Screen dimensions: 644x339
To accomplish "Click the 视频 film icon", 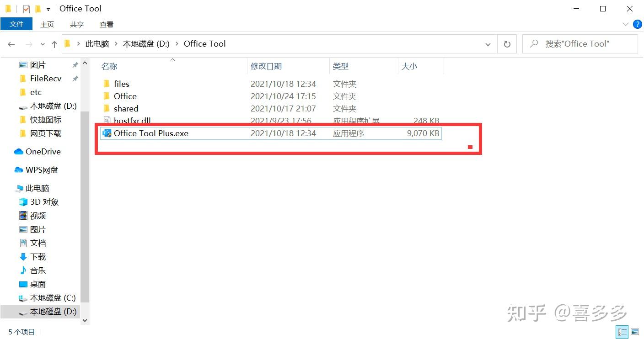I will 23,216.
